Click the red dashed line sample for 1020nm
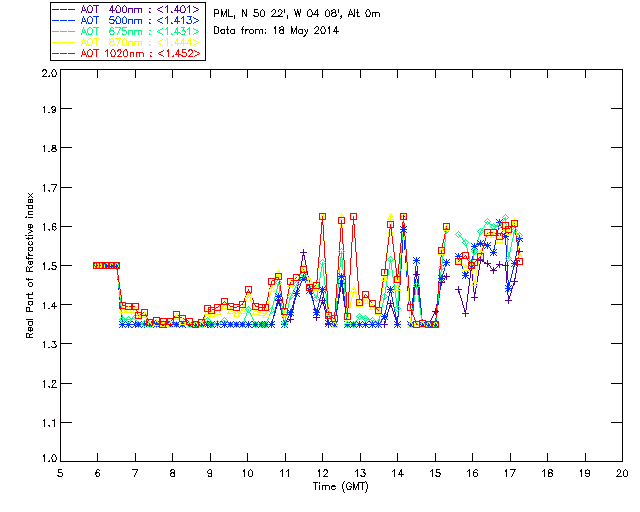 click(x=64, y=53)
